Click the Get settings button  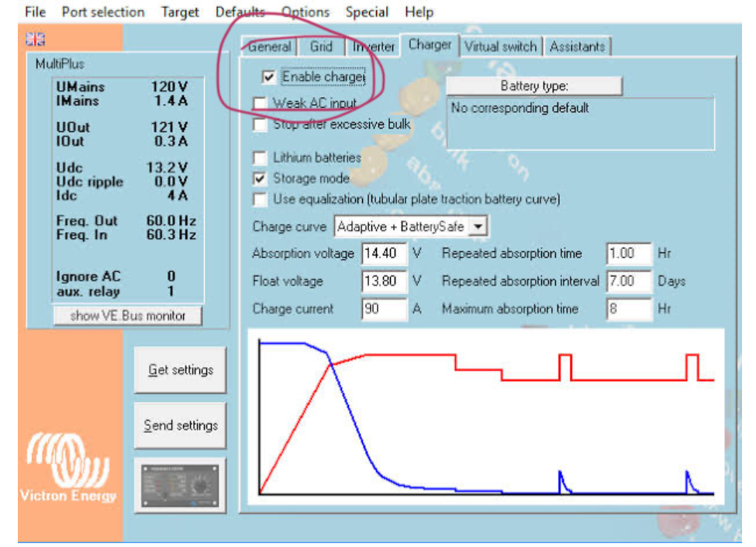pyautogui.click(x=181, y=370)
